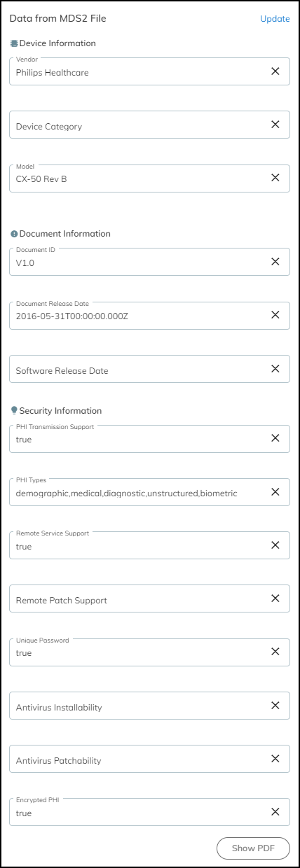Screen dimensions: 300x868
Task: Clear Antivirus Patchability with its X icon
Action: point(275,759)
